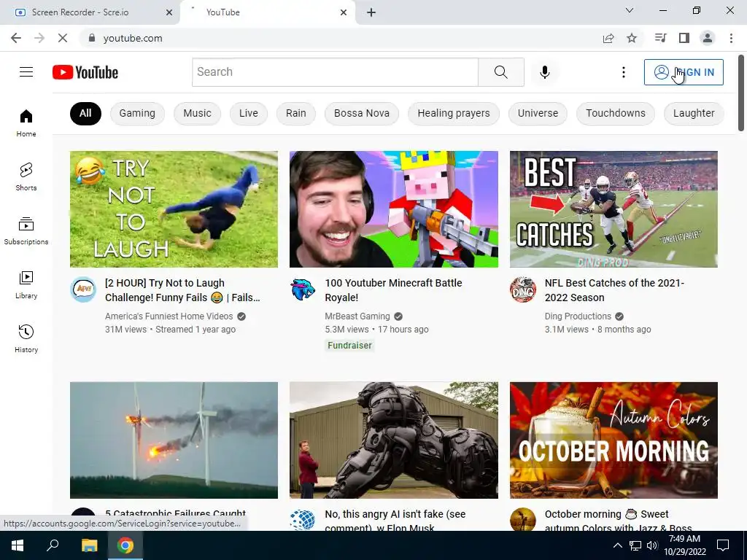This screenshot has height=560, width=747.
Task: Open the volume control in tray
Action: click(x=652, y=545)
